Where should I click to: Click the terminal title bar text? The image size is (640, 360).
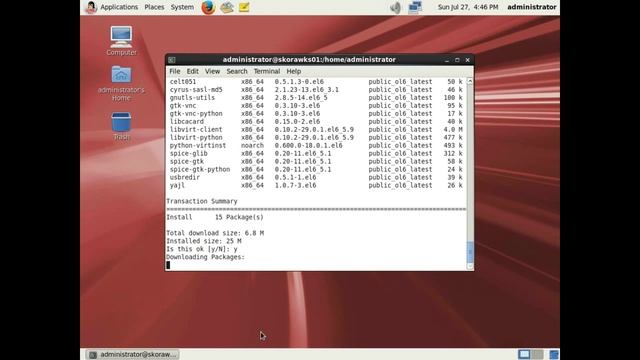point(309,60)
